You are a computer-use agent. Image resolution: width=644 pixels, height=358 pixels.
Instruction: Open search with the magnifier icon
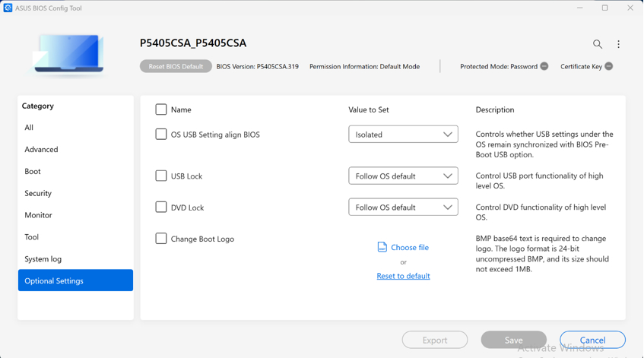pyautogui.click(x=597, y=44)
